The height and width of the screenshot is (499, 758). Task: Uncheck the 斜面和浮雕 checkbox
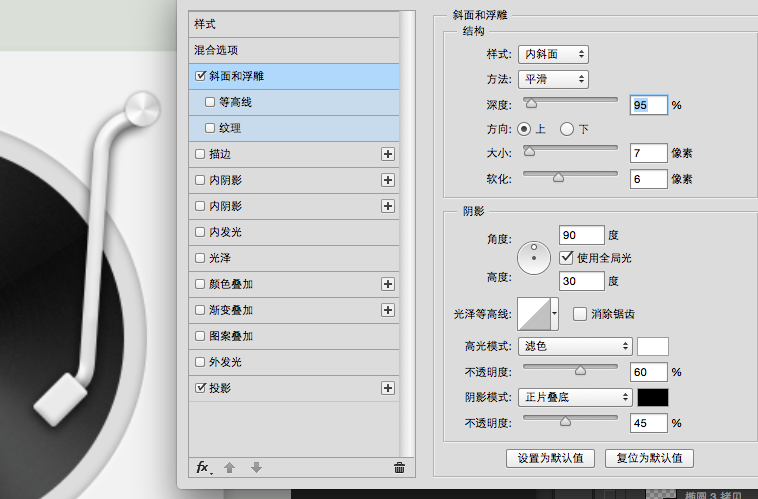(x=200, y=76)
